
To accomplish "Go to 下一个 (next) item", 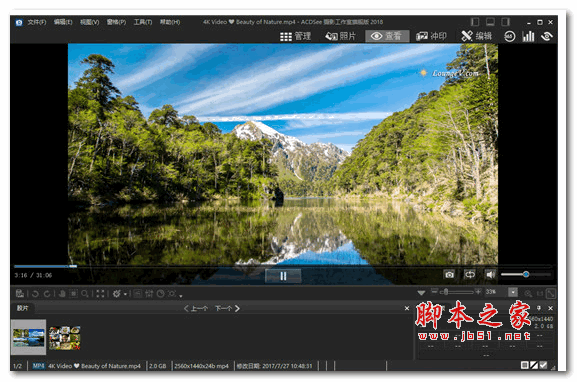I will click(227, 308).
